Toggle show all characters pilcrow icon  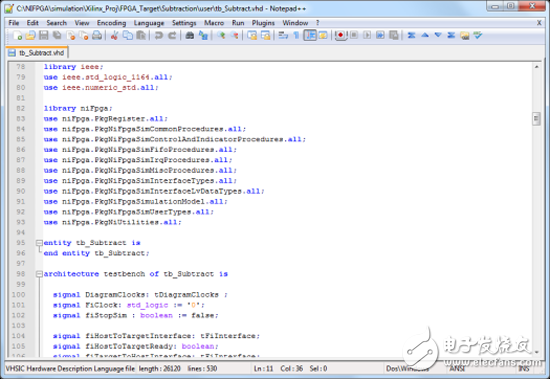tap(296, 35)
